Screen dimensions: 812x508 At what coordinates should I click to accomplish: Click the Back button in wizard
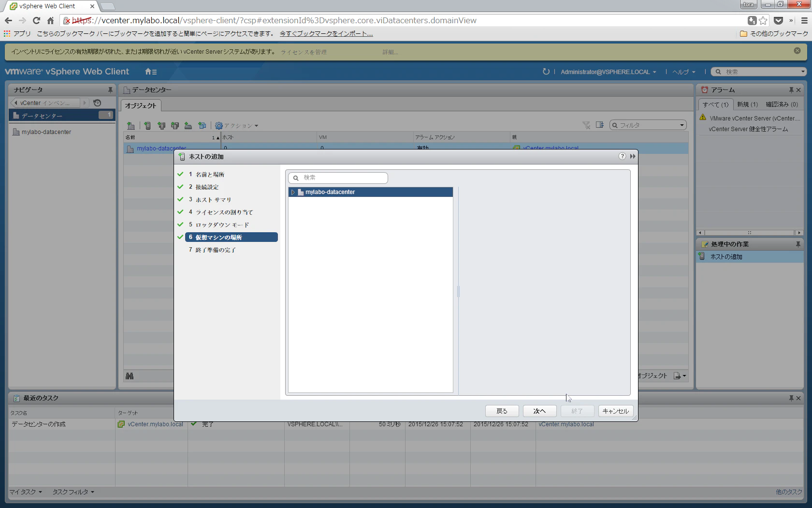pyautogui.click(x=502, y=411)
